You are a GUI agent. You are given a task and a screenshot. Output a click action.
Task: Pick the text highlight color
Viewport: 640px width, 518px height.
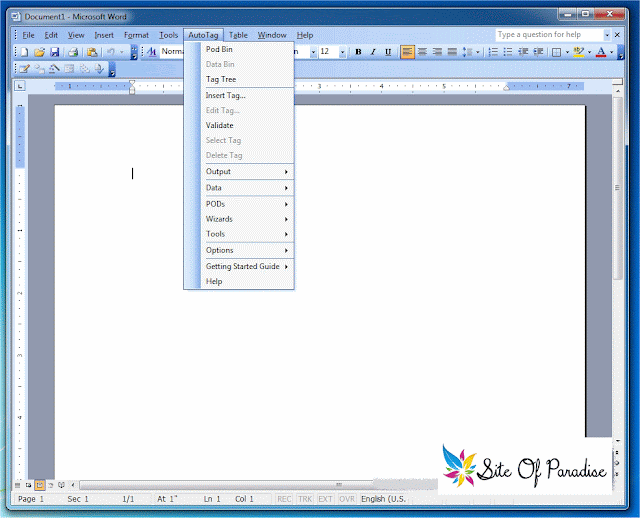pyautogui.click(x=578, y=52)
